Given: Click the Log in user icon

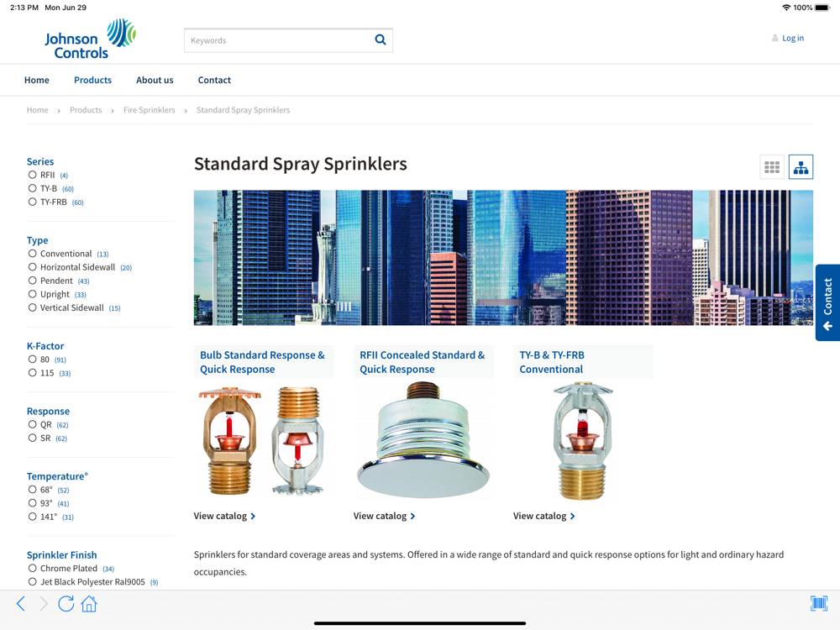Looking at the screenshot, I should click(x=774, y=38).
